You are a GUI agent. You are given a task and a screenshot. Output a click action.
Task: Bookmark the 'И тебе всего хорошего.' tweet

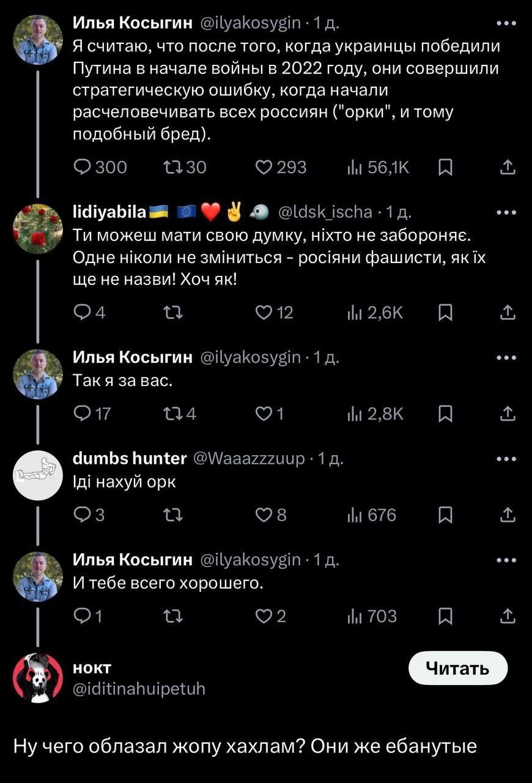446,616
